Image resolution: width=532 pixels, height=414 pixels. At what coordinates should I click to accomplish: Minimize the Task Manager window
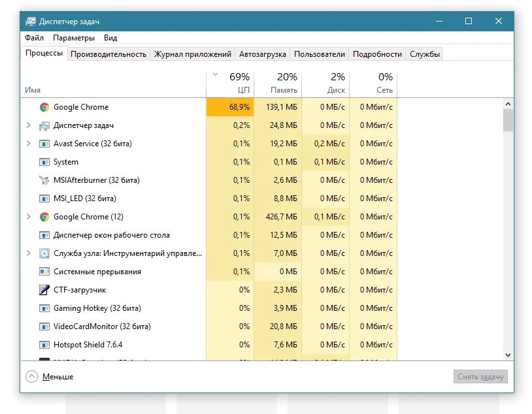pyautogui.click(x=439, y=21)
